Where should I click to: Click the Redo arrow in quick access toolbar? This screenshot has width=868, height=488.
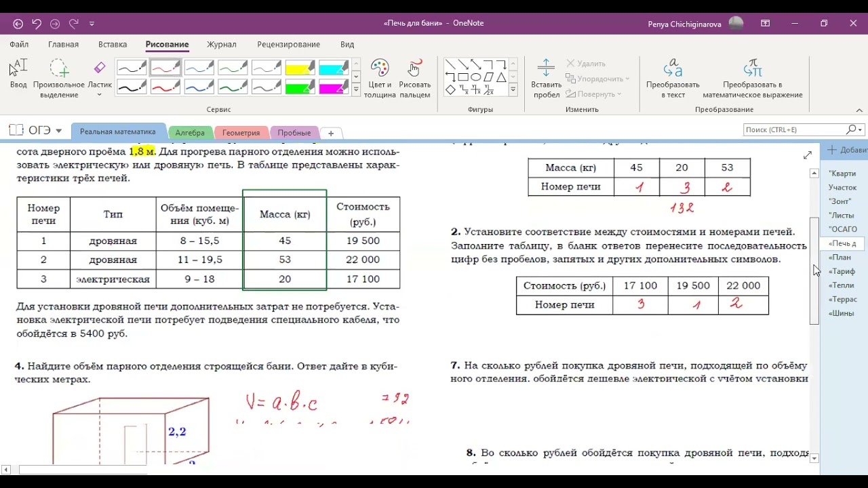click(x=74, y=24)
